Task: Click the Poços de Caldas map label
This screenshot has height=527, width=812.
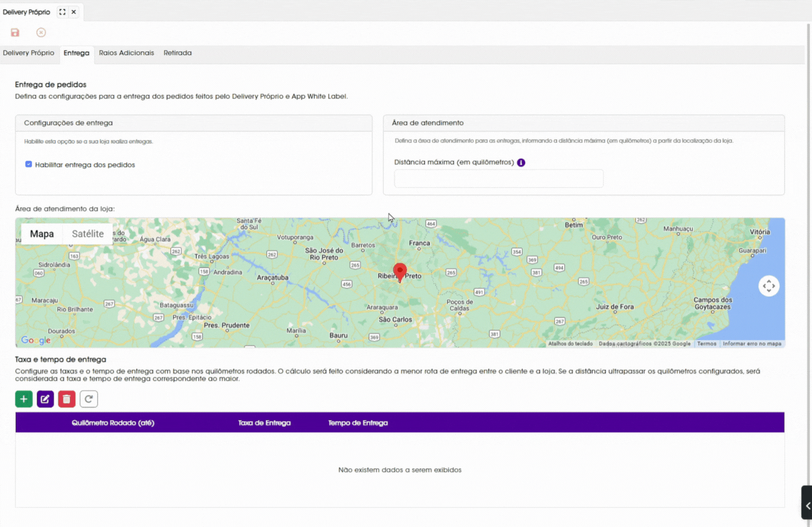Action: 459,305
